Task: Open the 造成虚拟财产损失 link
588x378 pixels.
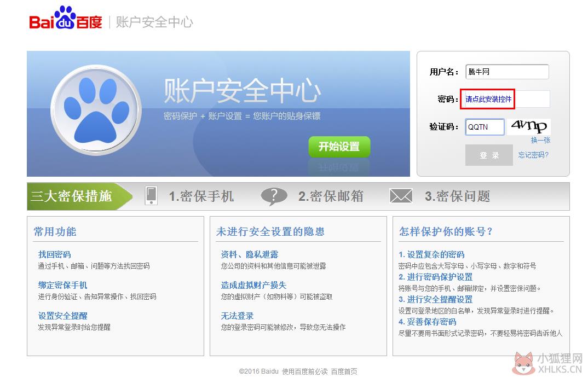Action: 253,286
